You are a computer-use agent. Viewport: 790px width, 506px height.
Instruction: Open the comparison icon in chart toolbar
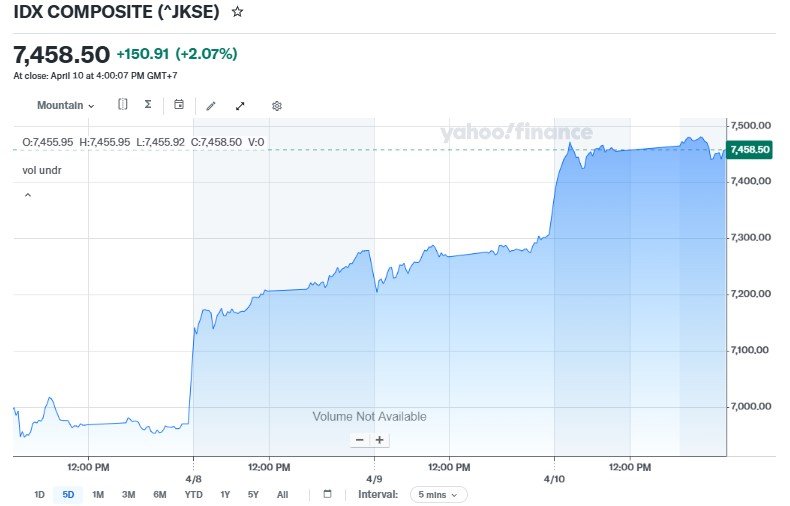pyautogui.click(x=123, y=105)
